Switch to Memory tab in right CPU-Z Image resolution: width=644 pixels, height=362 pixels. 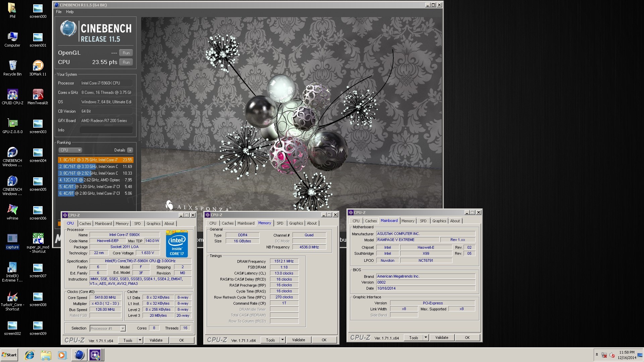(x=408, y=221)
